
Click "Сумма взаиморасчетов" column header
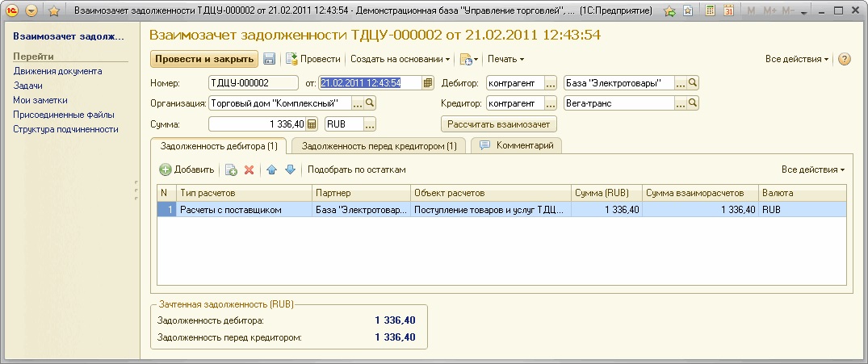(700, 193)
